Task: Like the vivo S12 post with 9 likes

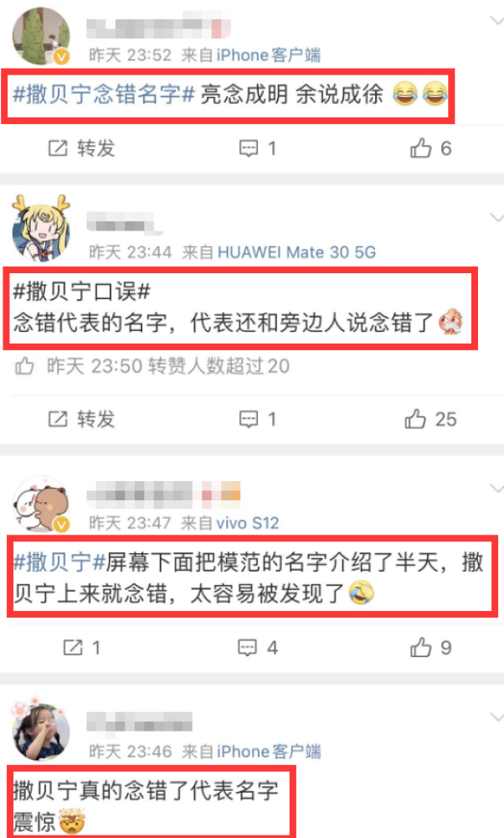Action: click(x=430, y=647)
